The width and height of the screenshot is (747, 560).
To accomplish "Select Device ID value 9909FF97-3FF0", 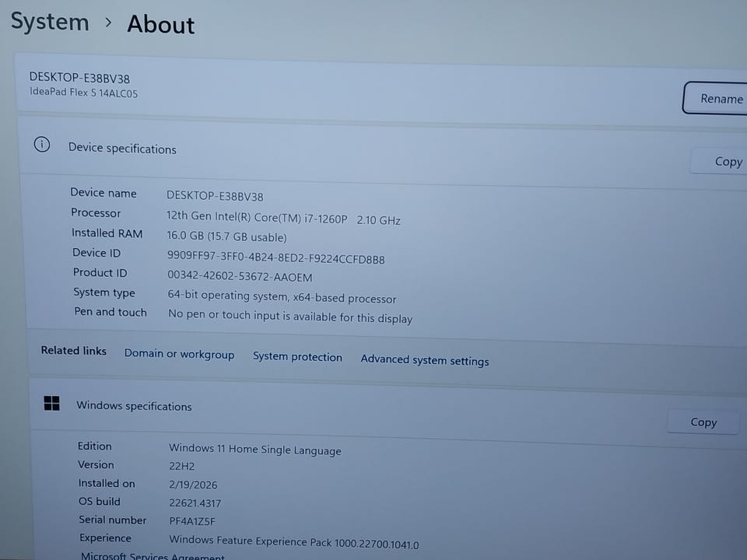I will click(x=275, y=257).
